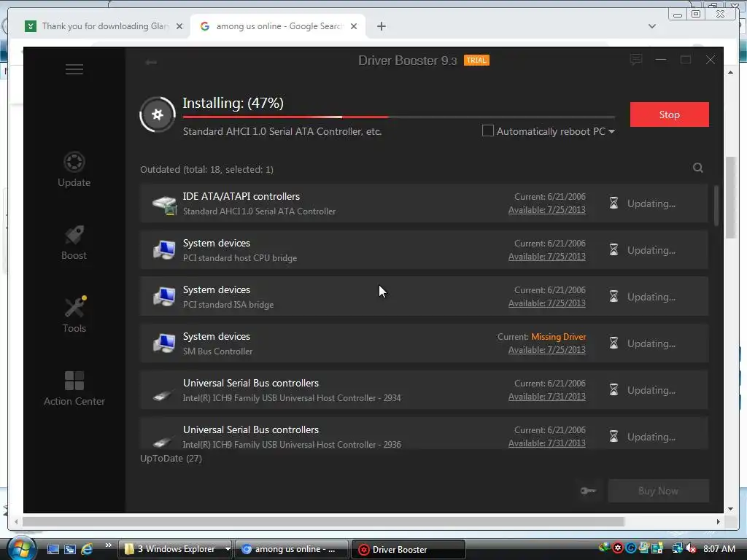The image size is (747, 560).
Task: Open Available 7/31/2013 link for Host Controller 2934
Action: coord(547,397)
